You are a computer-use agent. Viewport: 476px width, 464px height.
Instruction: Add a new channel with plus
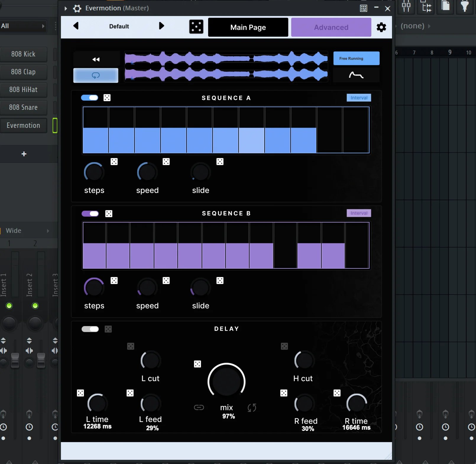[24, 154]
